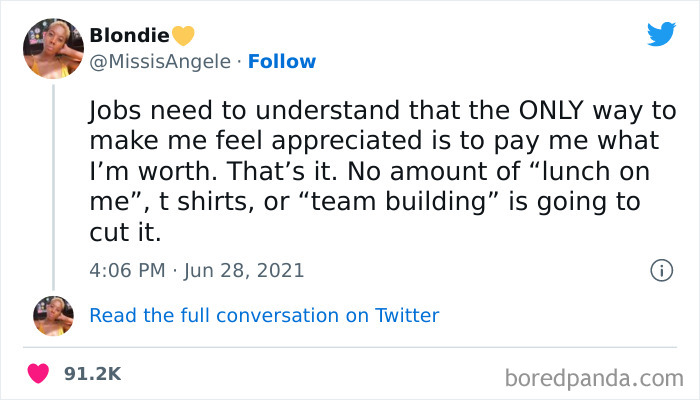
Task: Open the tweet info icon
Action: point(660,270)
